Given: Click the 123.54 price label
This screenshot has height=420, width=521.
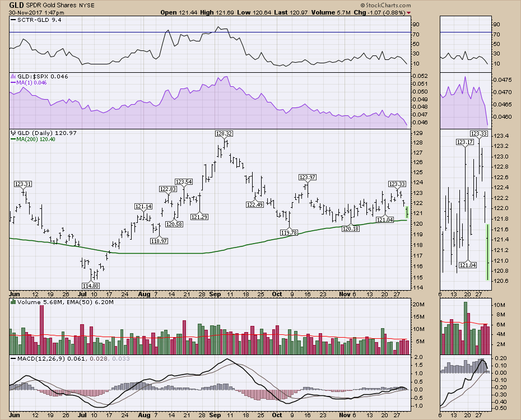Looking at the screenshot, I should tap(184, 181).
